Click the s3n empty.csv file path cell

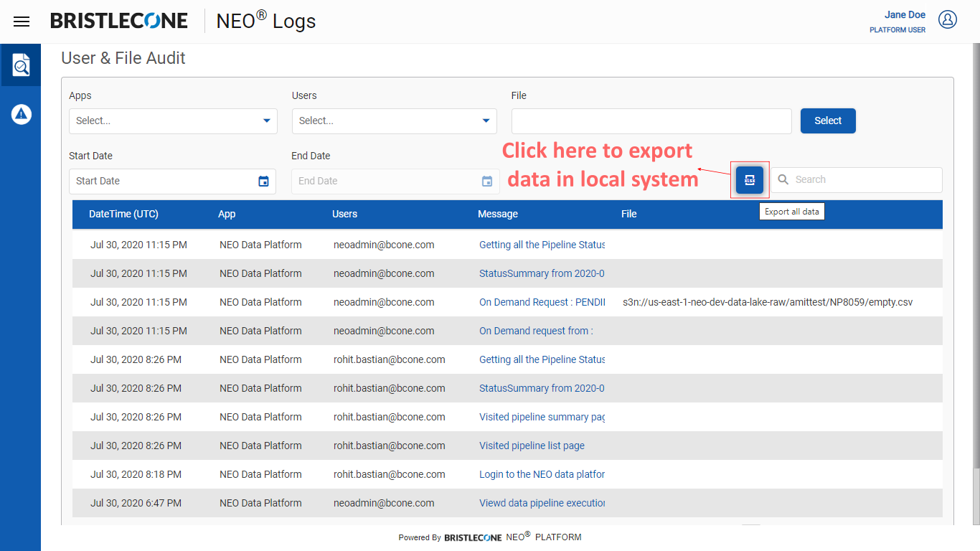tap(768, 302)
